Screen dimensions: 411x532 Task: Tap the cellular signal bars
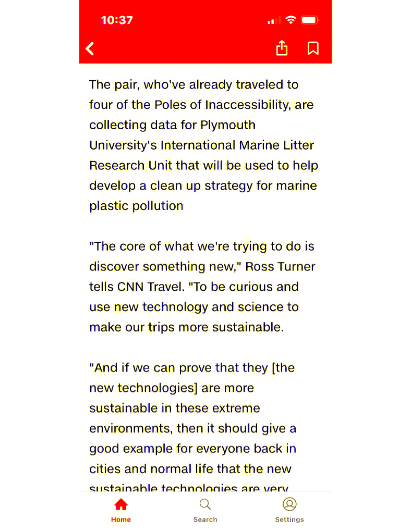[274, 20]
